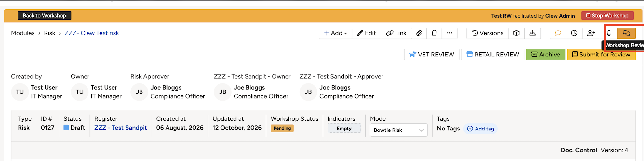Stop the workshop
The image size is (644, 161).
point(607,16)
